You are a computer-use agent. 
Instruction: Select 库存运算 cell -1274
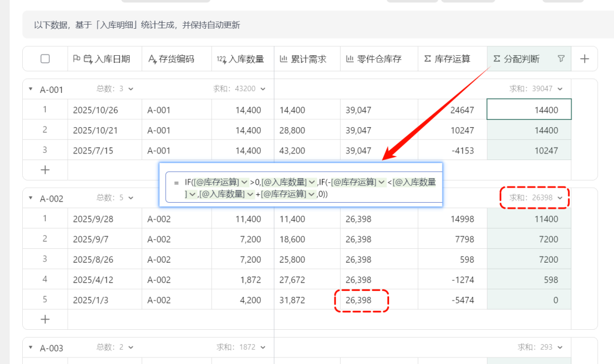pyautogui.click(x=452, y=279)
